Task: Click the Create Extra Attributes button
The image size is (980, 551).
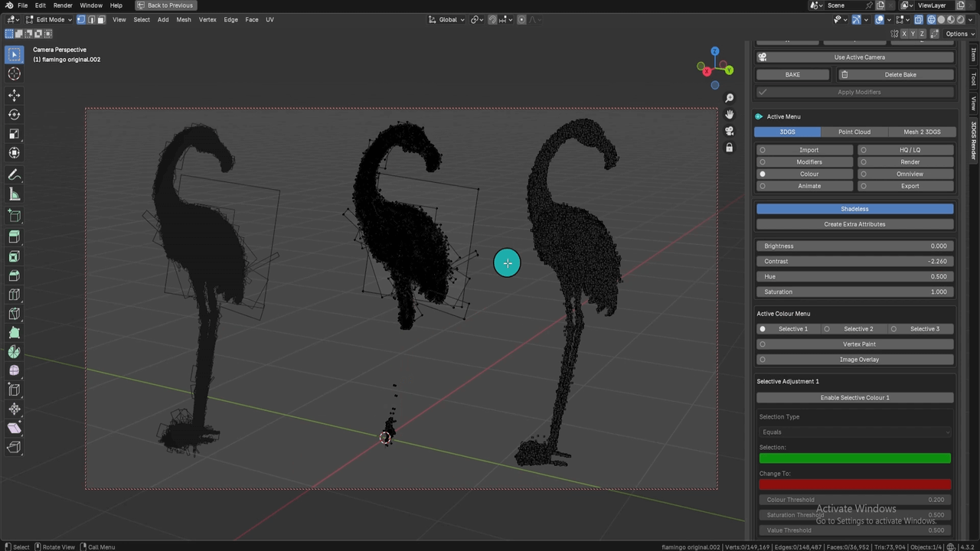Action: pyautogui.click(x=854, y=224)
